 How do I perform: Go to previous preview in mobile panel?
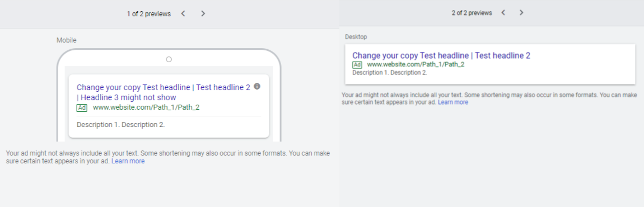click(x=183, y=13)
